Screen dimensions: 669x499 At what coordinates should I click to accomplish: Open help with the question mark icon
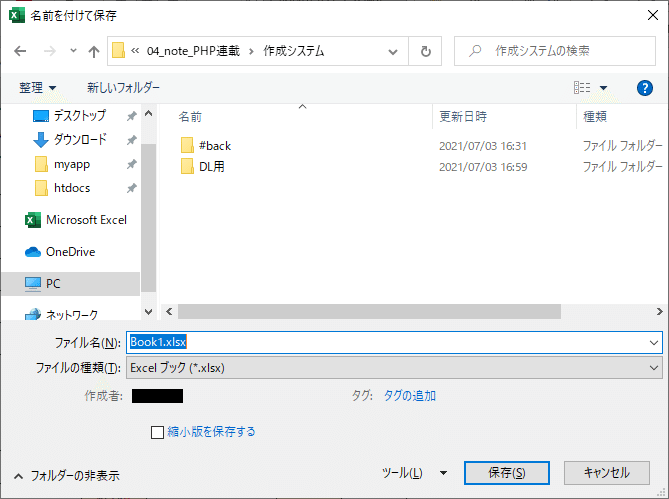(645, 88)
